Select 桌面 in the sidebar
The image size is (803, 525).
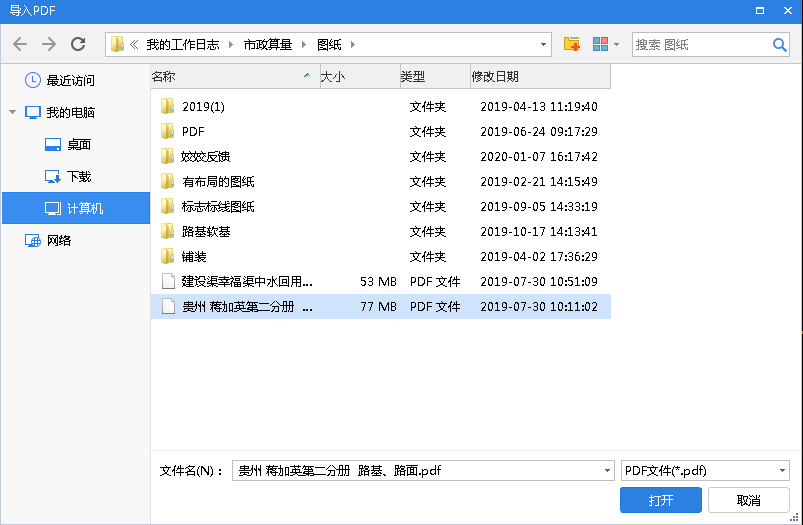(78, 144)
